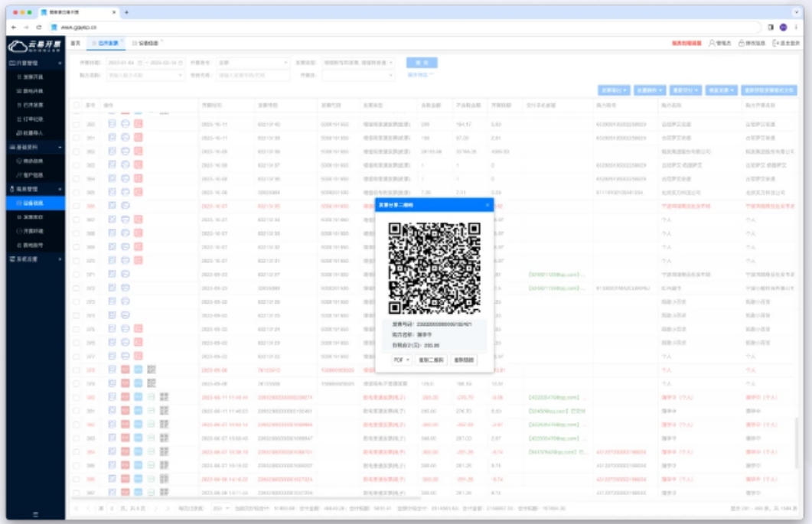Click the lock icon in top header

click(x=742, y=43)
